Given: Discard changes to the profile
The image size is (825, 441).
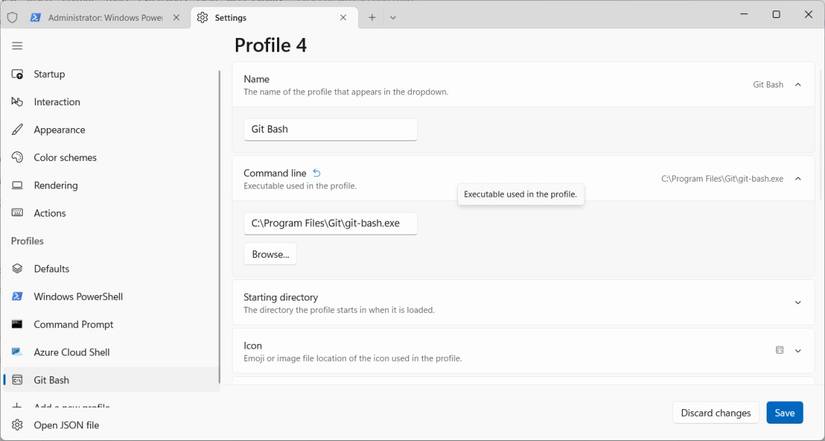Looking at the screenshot, I should tap(715, 413).
